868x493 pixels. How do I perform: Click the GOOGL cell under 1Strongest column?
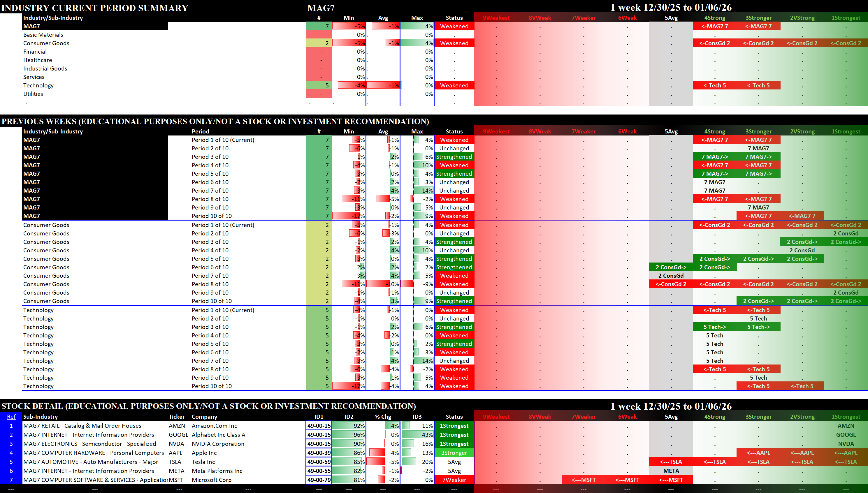click(x=845, y=435)
